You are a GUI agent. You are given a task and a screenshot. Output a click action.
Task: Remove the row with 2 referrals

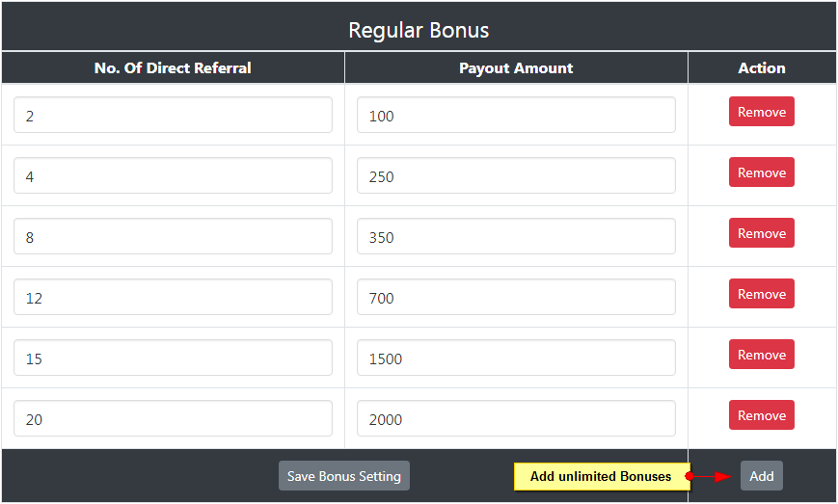click(761, 112)
